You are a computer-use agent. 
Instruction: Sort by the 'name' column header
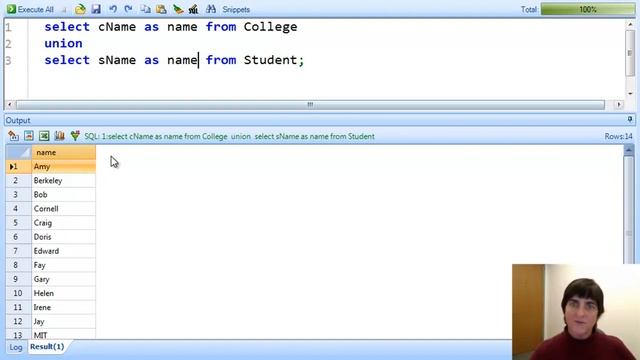pos(64,152)
